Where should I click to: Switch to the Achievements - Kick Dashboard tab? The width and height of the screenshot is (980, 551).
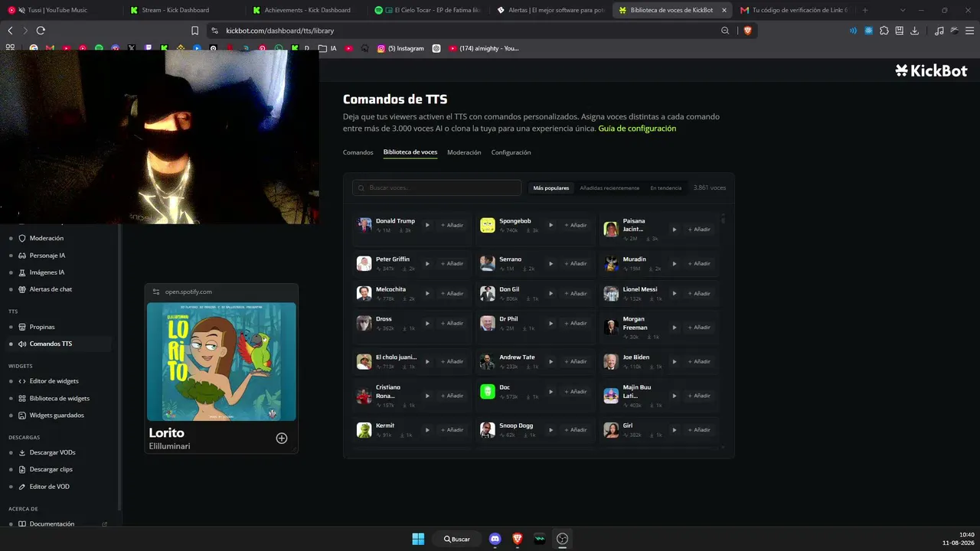306,10
